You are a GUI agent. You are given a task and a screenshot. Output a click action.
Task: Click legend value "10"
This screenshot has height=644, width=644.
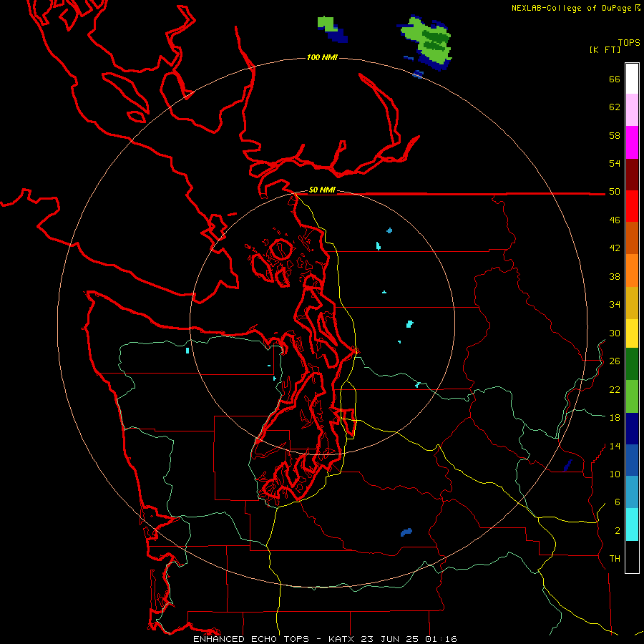(615, 474)
